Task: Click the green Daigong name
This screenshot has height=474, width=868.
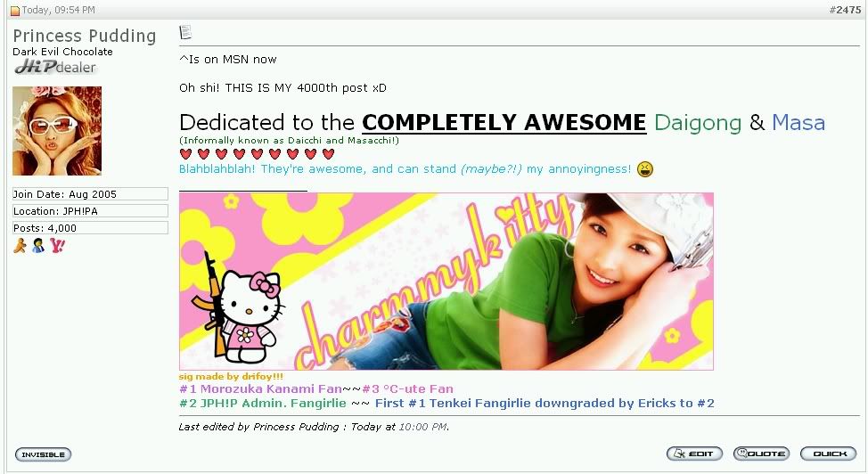Action: (698, 122)
